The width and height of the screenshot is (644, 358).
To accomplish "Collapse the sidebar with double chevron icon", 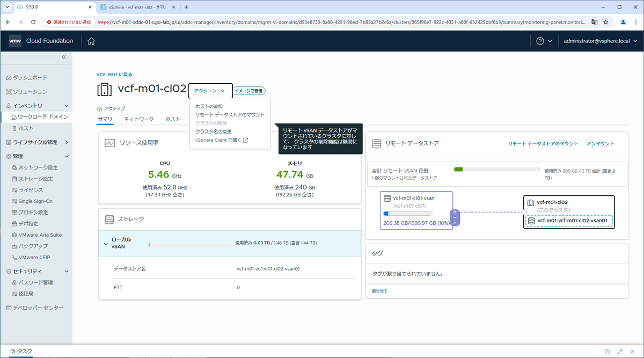I will [x=63, y=57].
